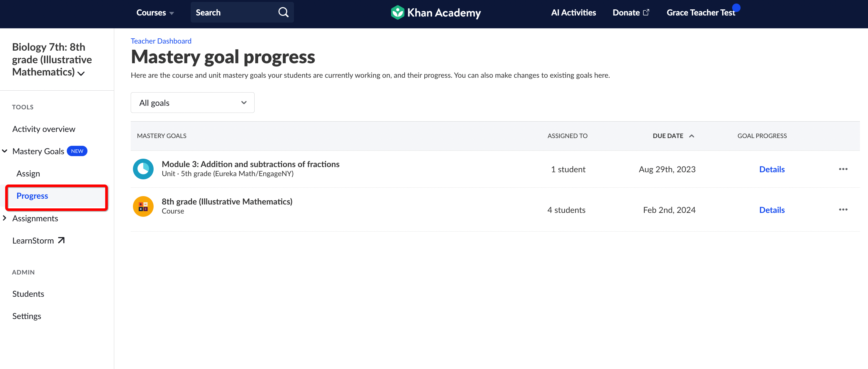Expand the Assignments sidebar section
868x369 pixels.
[5, 218]
